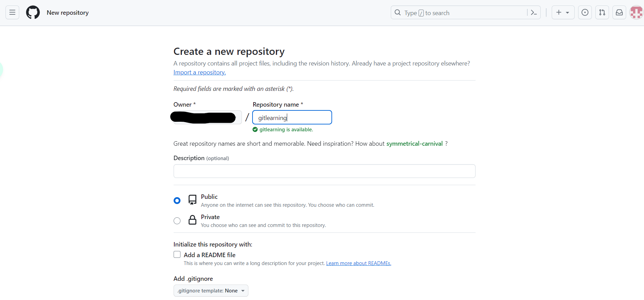Click the Import a repository link
This screenshot has width=644, height=300.
(x=199, y=72)
